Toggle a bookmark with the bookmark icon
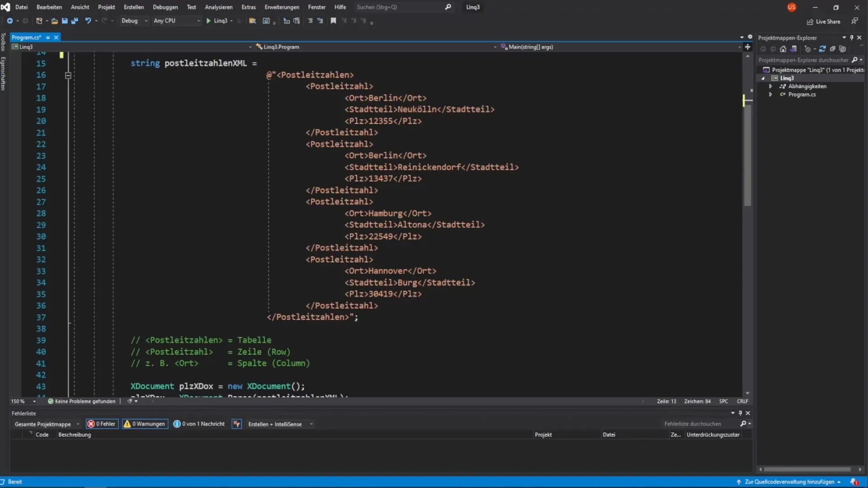Image resolution: width=868 pixels, height=488 pixels. pyautogui.click(x=333, y=21)
